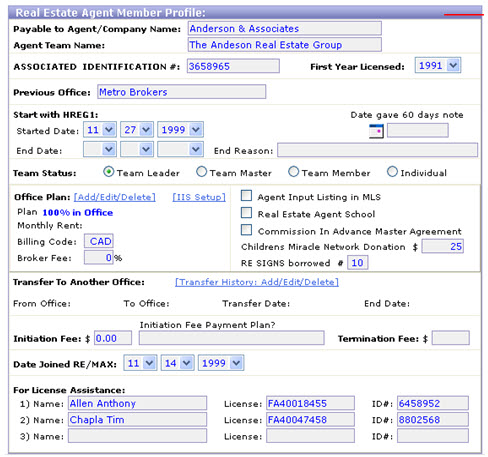Edit the Agent Team Name field
The height and width of the screenshot is (457, 488).
click(285, 45)
